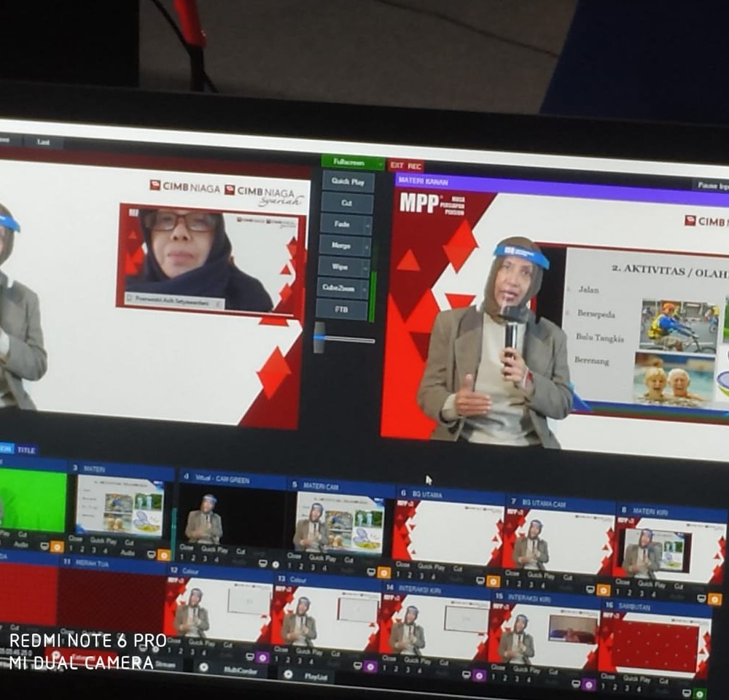
Task: Switch to the TITLE category tab
Action: pos(26,450)
